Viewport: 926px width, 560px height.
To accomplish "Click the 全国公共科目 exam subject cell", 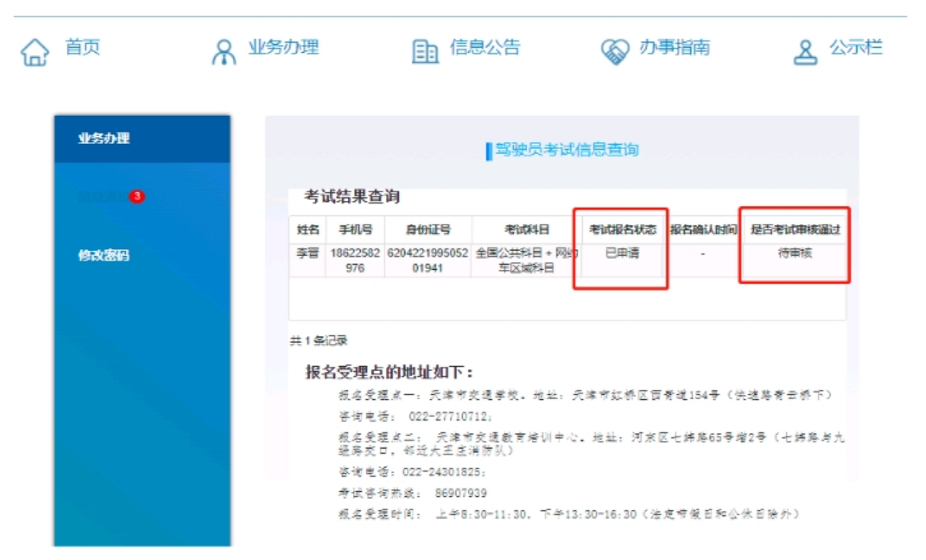I will (526, 260).
